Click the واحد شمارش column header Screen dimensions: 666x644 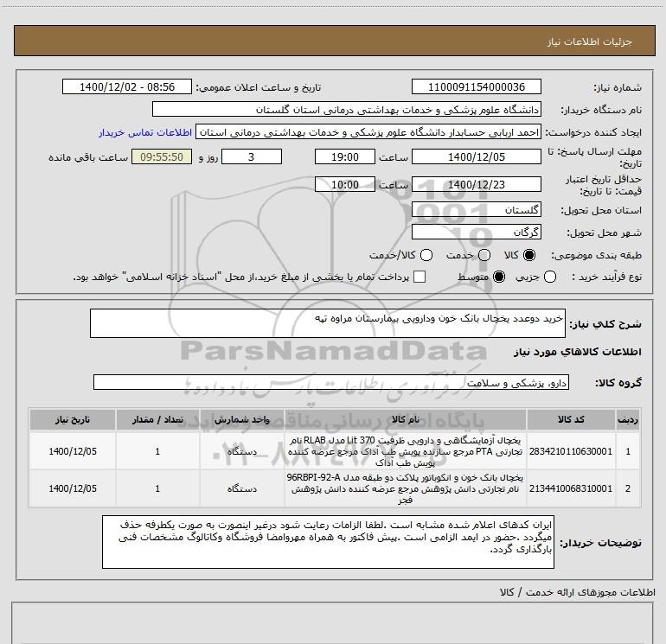pos(241,420)
